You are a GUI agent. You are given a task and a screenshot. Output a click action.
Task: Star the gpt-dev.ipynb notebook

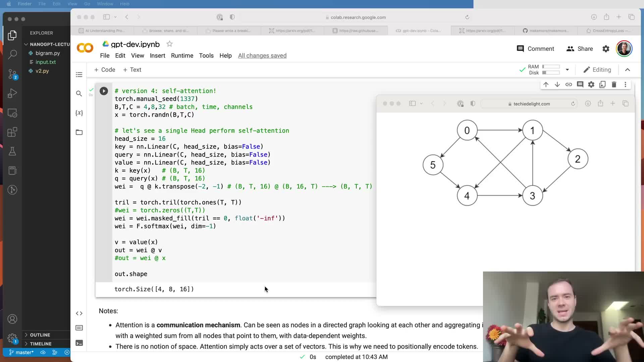click(170, 44)
